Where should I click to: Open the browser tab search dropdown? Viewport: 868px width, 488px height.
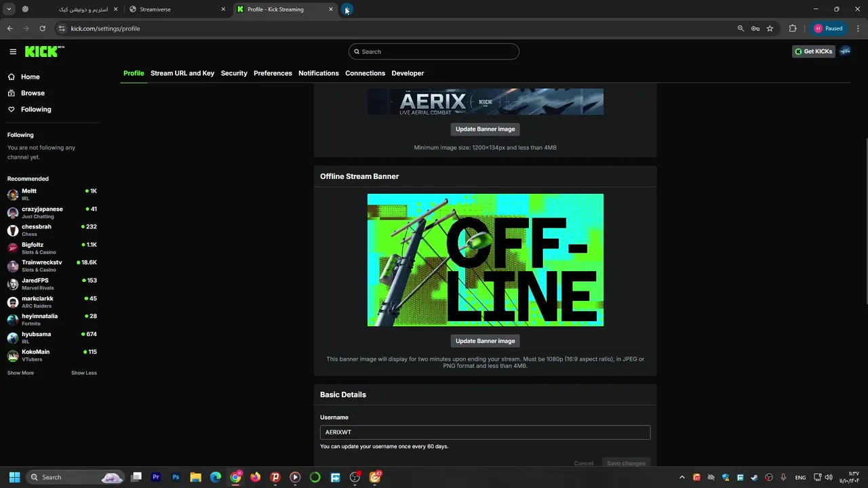click(9, 9)
